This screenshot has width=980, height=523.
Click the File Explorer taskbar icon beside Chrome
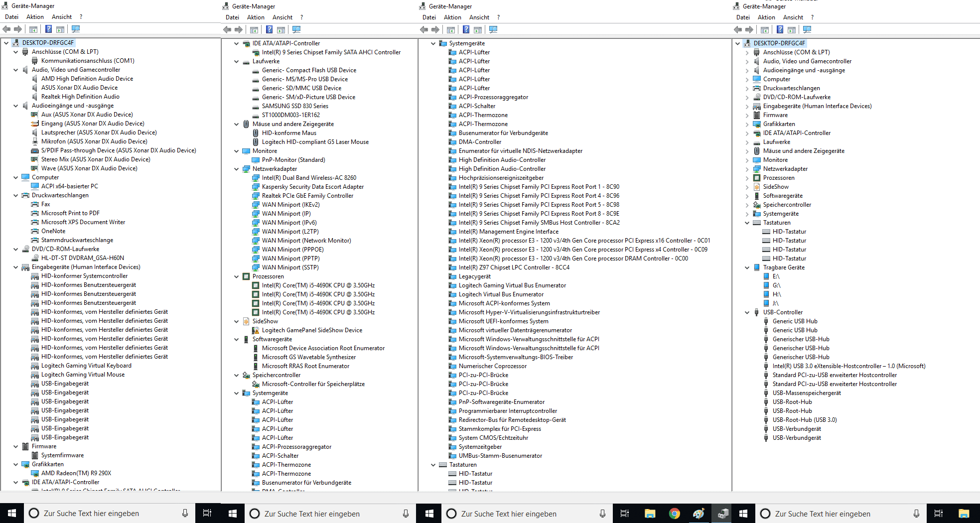click(650, 514)
